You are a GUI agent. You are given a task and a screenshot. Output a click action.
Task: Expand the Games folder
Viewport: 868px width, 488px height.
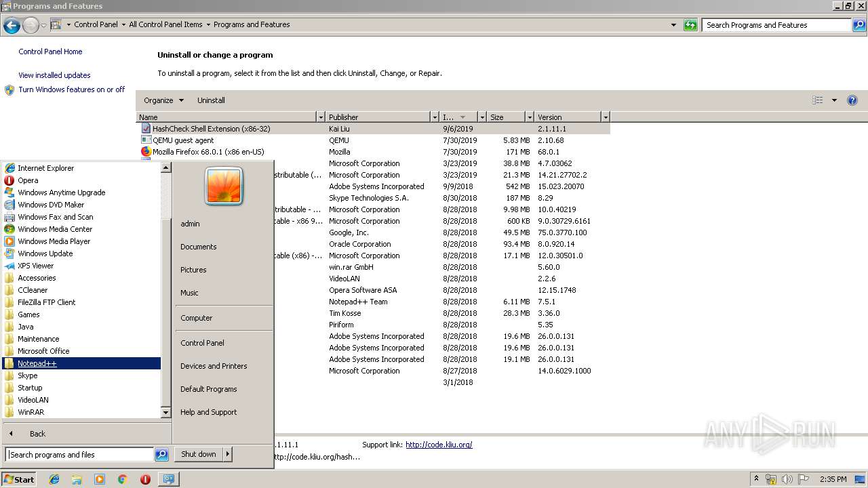point(28,314)
